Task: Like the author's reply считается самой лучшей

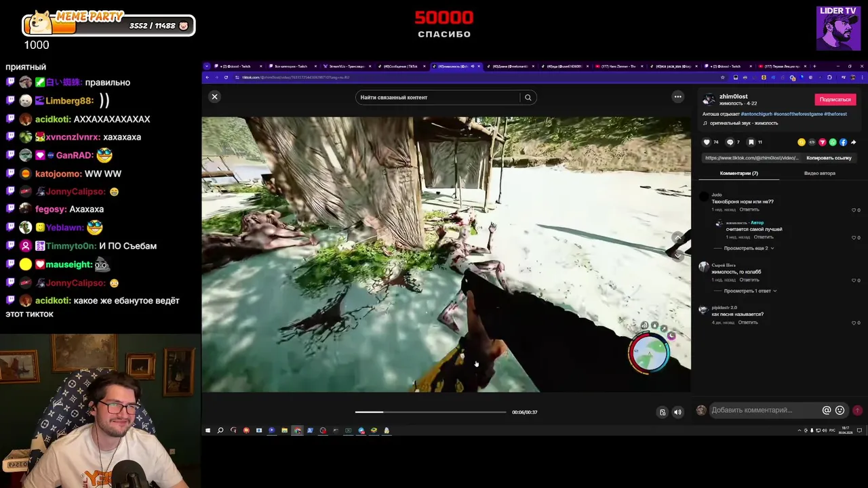Action: 854,237
